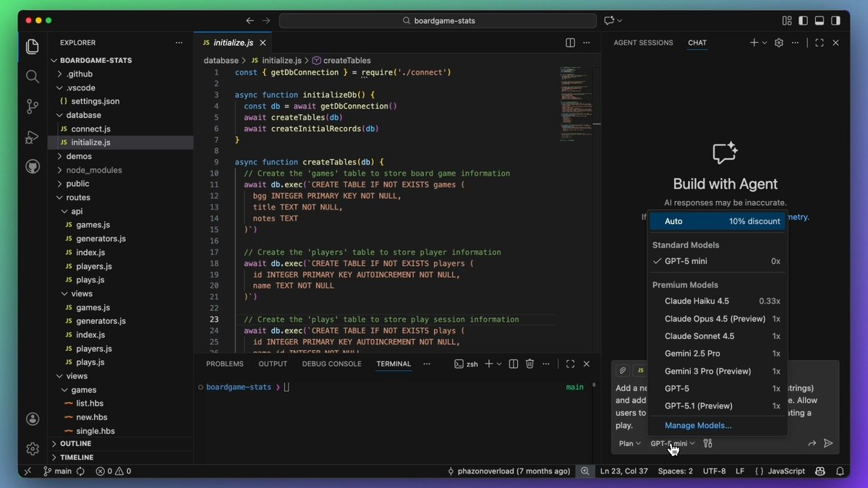Kill the terminal with the trash icon
Viewport: 868px width, 488px height.
[x=529, y=364]
